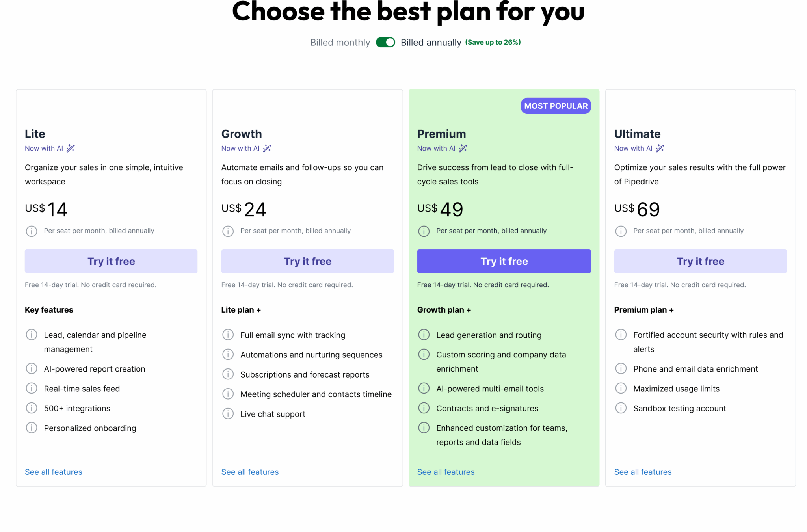The image size is (807, 532).
Task: Click info icon beside Lead generation and routing
Action: [x=424, y=335]
